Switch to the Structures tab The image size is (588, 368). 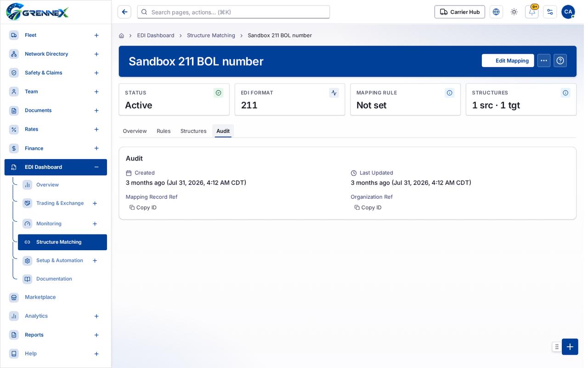pos(193,131)
